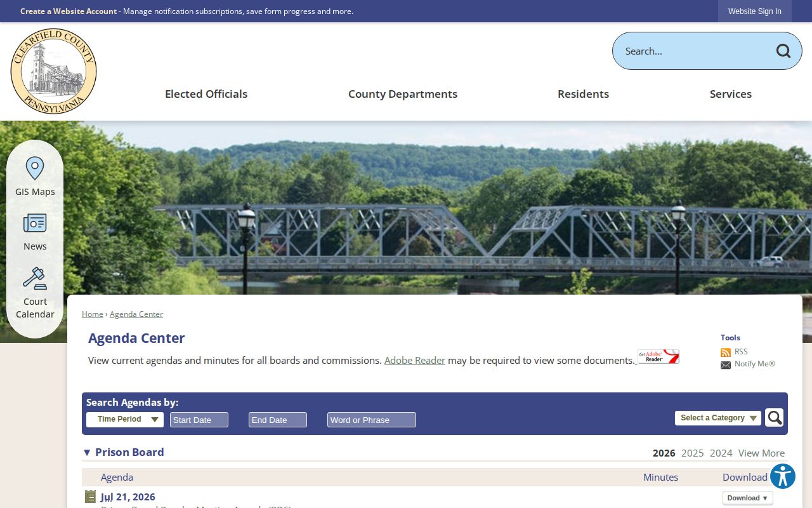Click the Clearfield County seal logo
This screenshot has height=508, width=812.
click(x=53, y=71)
